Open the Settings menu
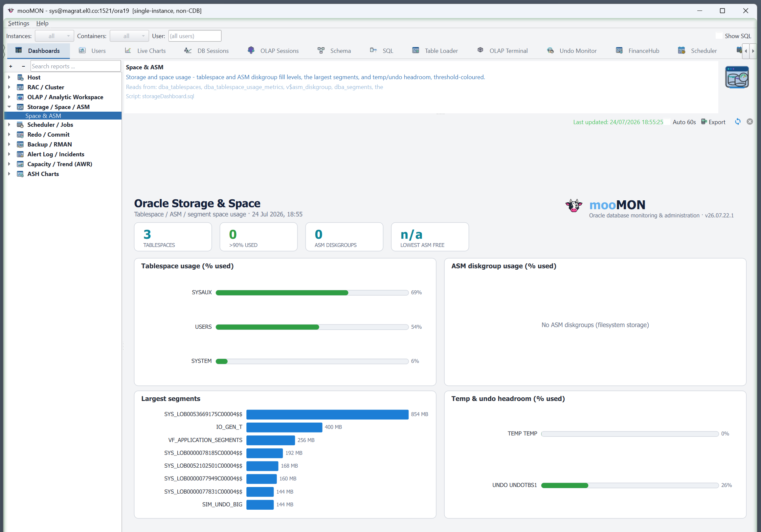761x532 pixels. (19, 23)
